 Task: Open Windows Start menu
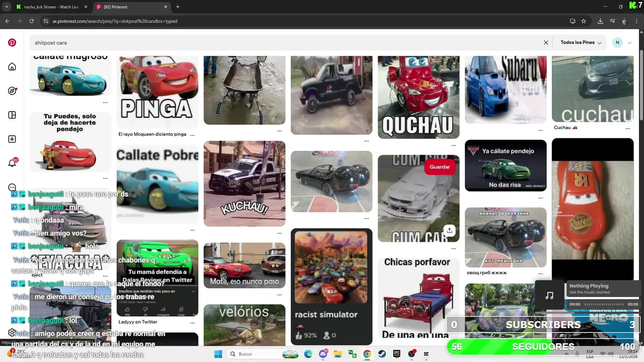coord(218,354)
